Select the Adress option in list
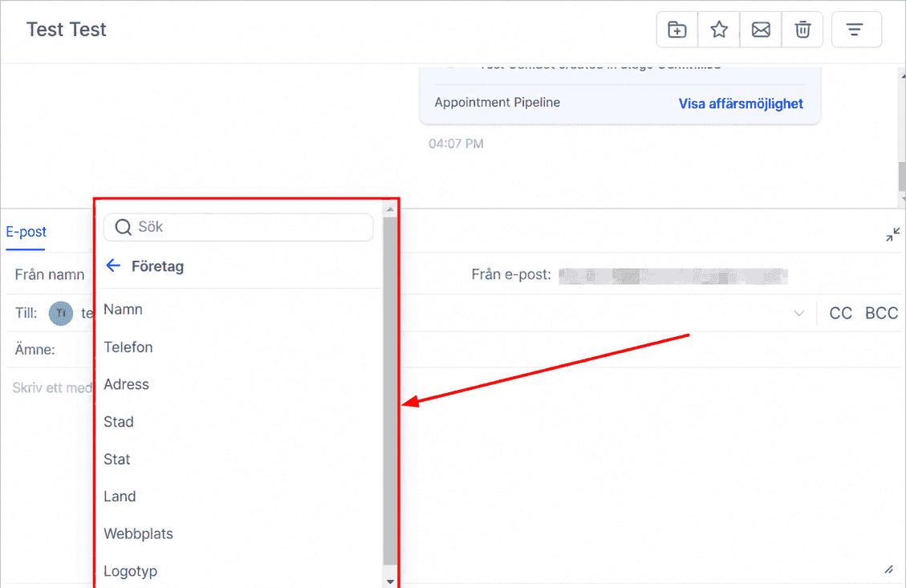The height and width of the screenshot is (588, 906). [x=127, y=385]
